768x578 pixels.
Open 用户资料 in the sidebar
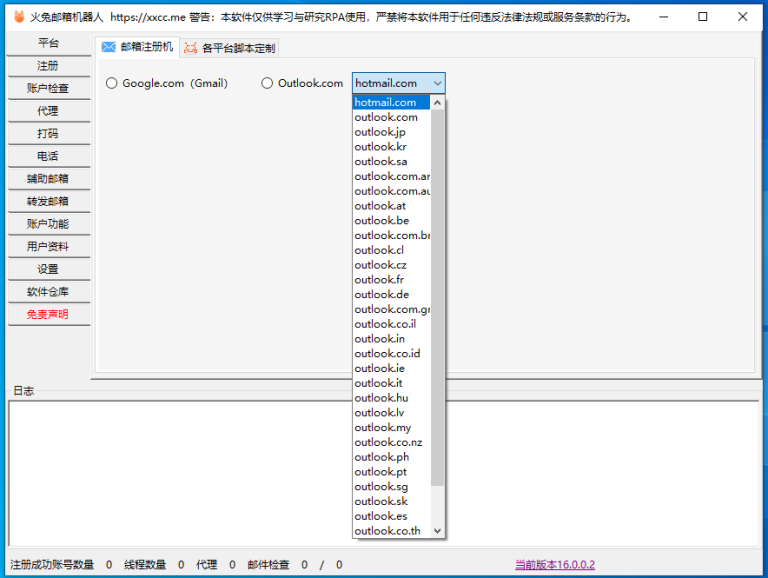pyautogui.click(x=48, y=246)
